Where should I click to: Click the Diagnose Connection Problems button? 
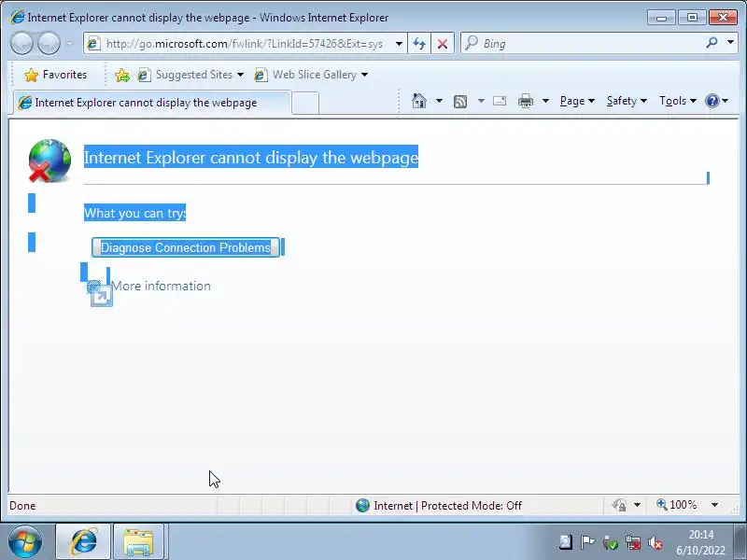[x=185, y=247]
